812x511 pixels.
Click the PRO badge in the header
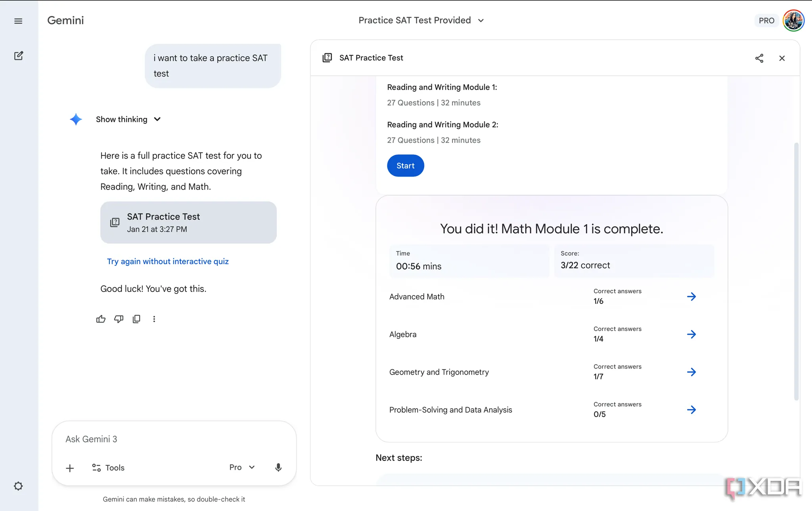[x=766, y=21]
